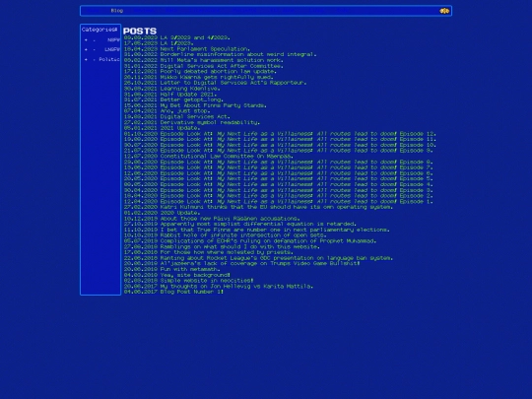Open post about True Finns parliamentary elections bet
Image resolution: width=532 pixels, height=399 pixels.
(275, 230)
